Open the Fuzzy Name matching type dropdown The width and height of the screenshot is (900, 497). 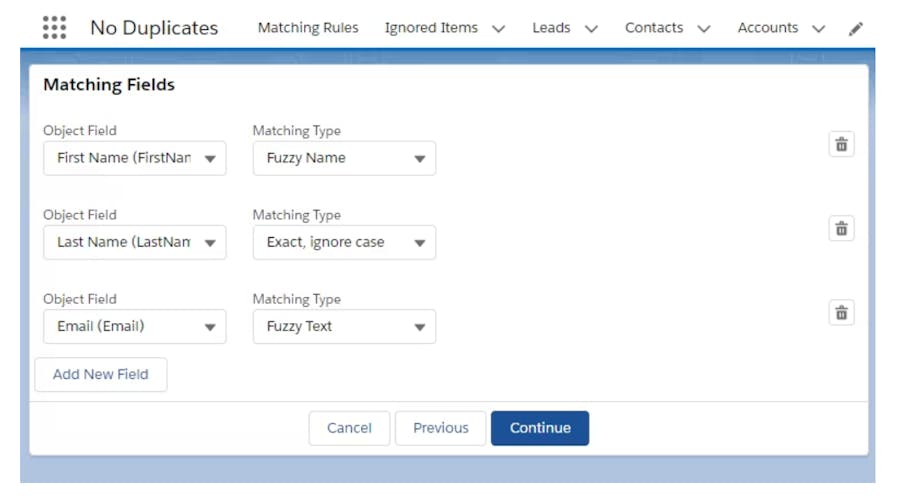pyautogui.click(x=344, y=158)
